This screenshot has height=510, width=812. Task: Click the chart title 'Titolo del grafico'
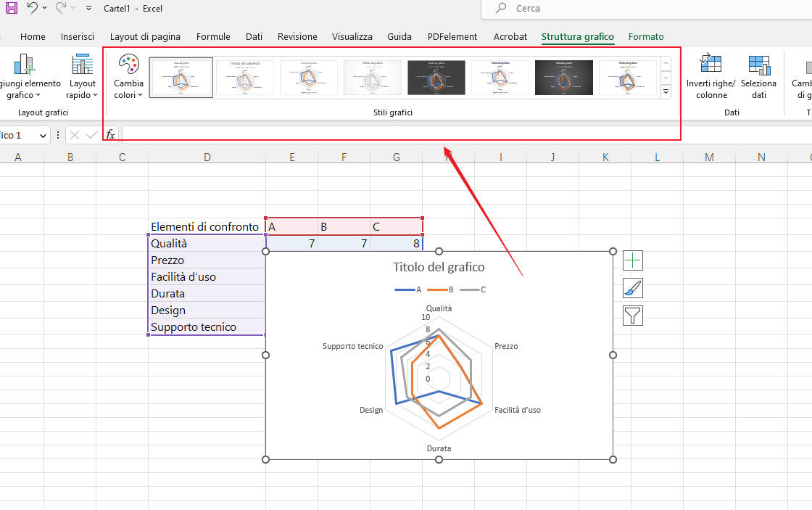point(439,267)
